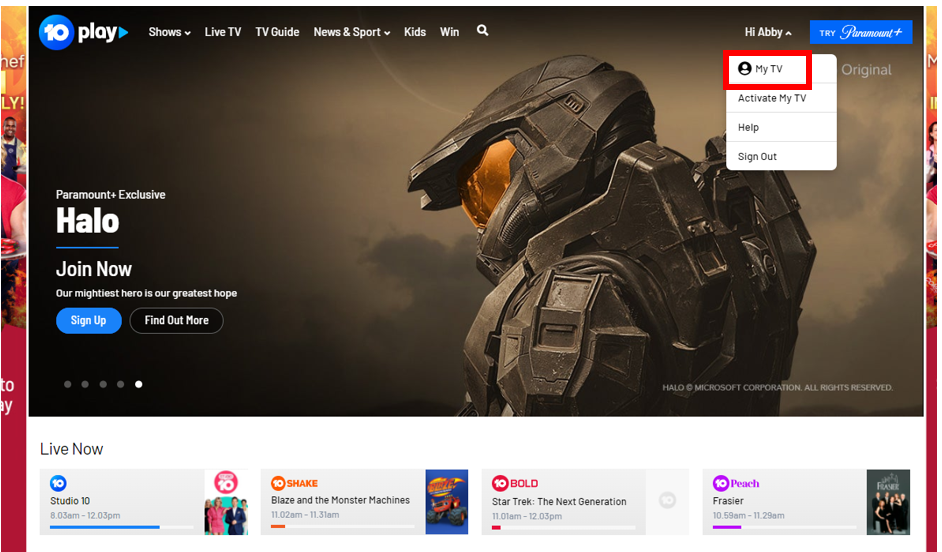Viewport: 942px width, 552px height.
Task: Select Activate My TV menu entry
Action: pos(781,98)
